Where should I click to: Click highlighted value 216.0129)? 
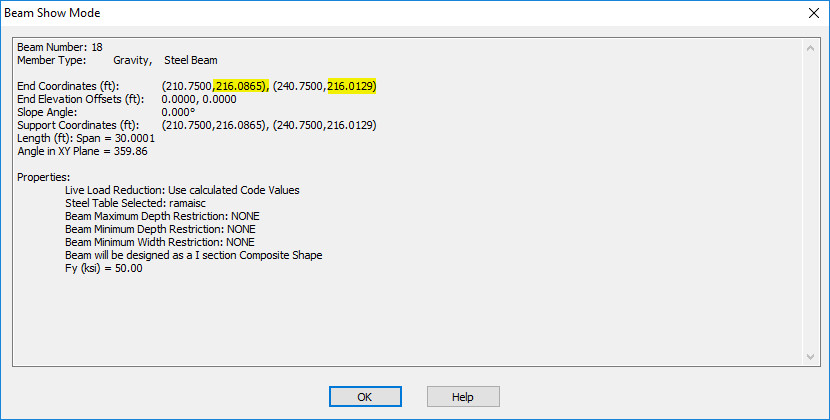pos(352,86)
